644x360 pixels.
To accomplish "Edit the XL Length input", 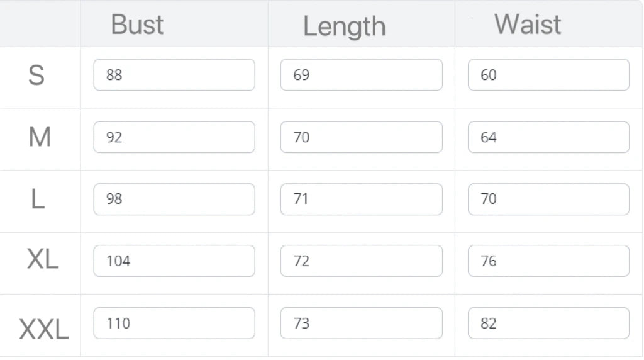I will (x=361, y=261).
